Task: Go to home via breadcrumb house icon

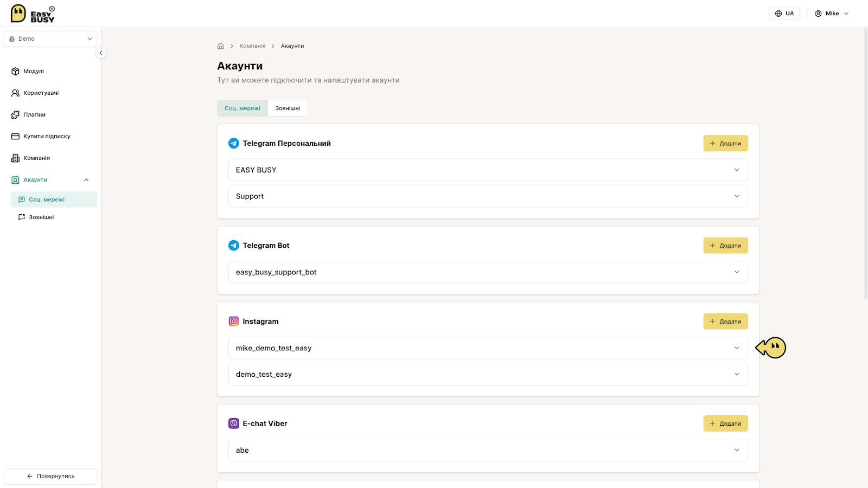Action: point(221,46)
